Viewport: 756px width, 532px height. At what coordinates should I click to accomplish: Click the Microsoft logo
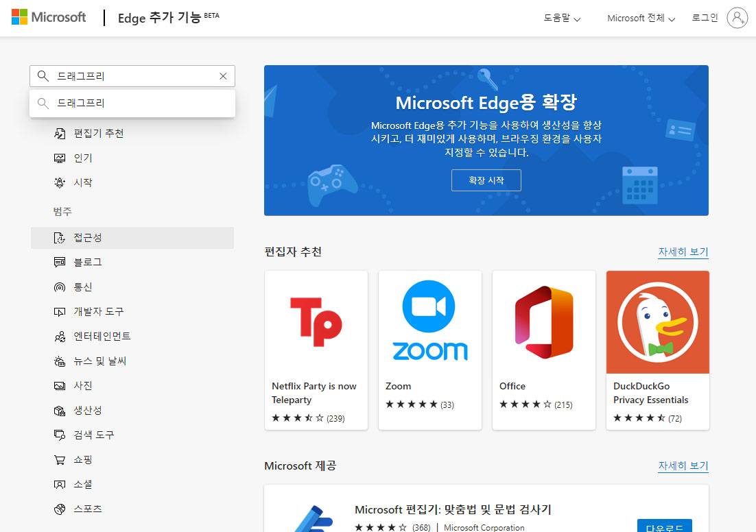pos(48,17)
